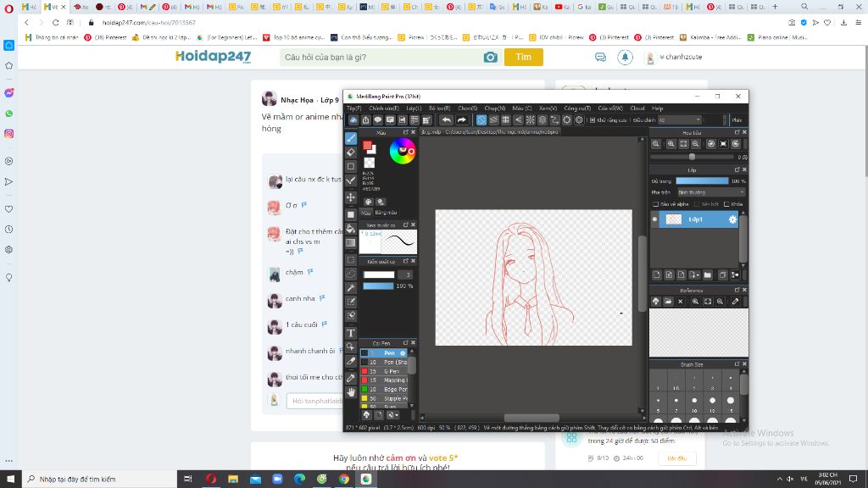Image resolution: width=868 pixels, height=488 pixels.
Task: Click zoom out on the Navigator panel
Action: pos(696,144)
